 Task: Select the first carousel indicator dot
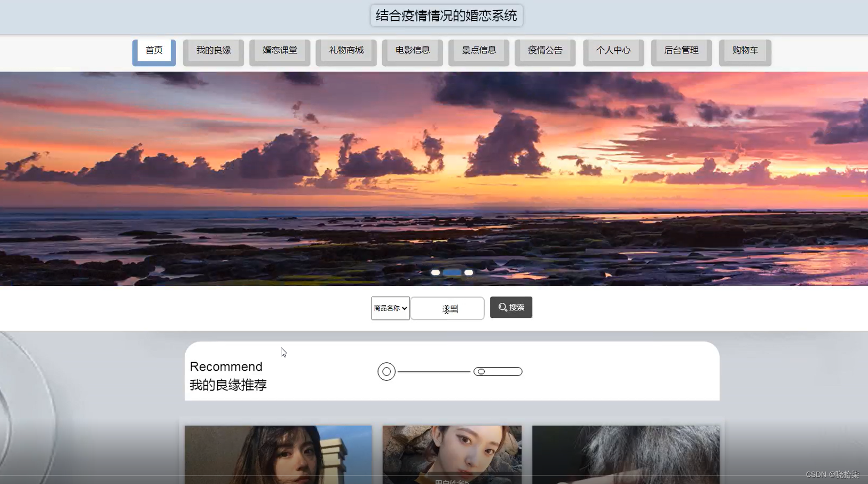pos(436,272)
